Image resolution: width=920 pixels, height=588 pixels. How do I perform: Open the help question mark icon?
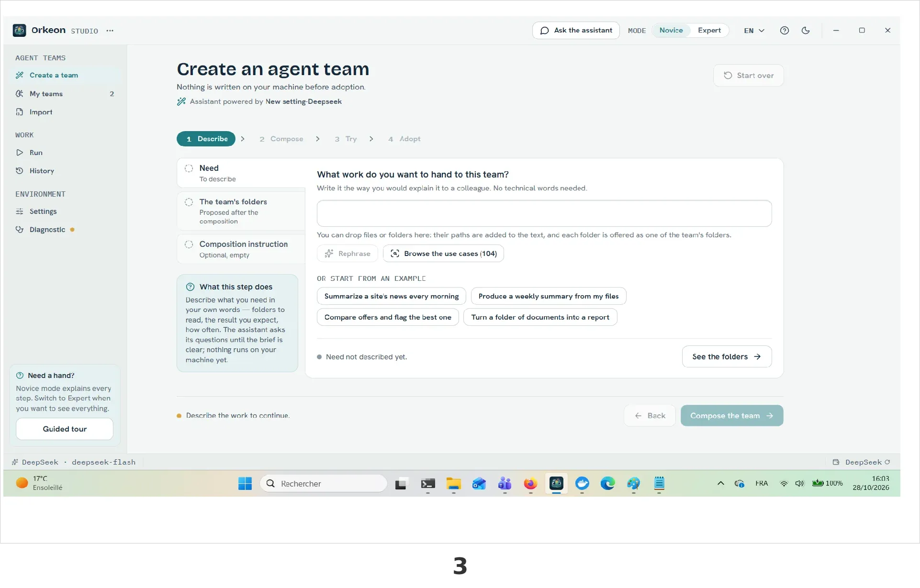(784, 30)
